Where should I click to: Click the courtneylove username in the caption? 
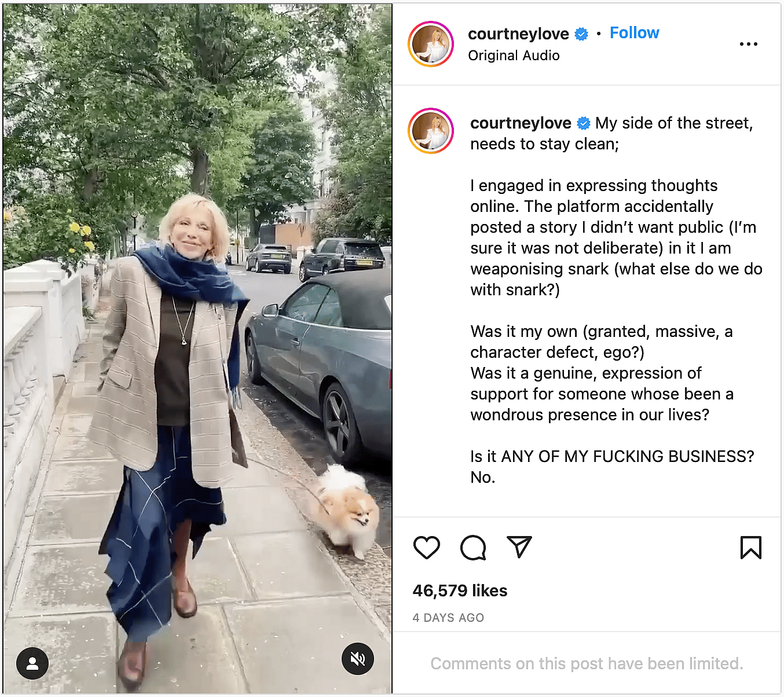click(x=521, y=123)
